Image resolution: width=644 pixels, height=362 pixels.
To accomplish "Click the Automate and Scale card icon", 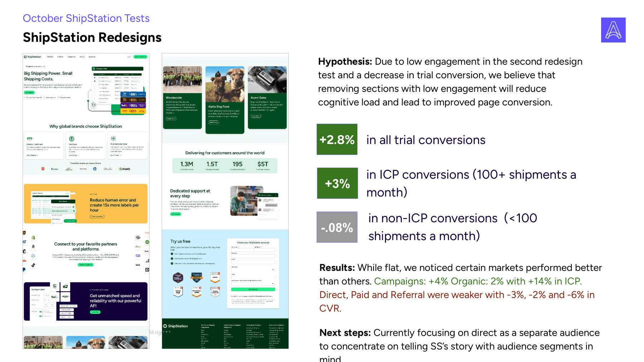I will [113, 139].
